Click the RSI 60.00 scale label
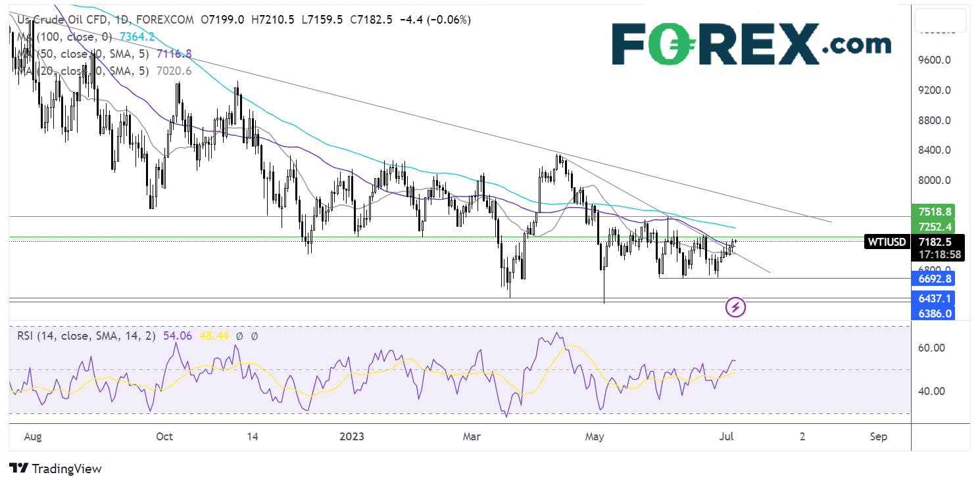This screenshot has height=485, width=980. pos(933,348)
